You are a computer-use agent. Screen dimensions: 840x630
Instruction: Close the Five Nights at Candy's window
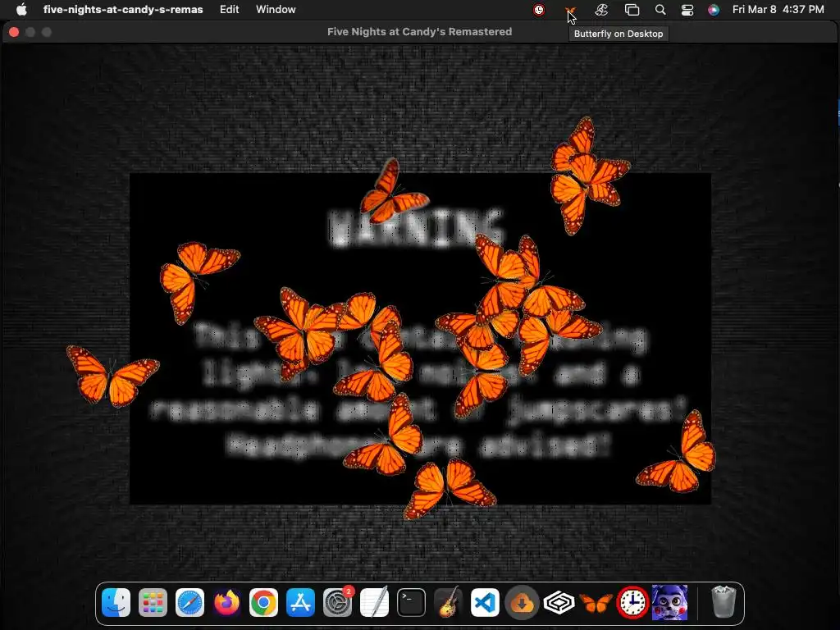14,32
